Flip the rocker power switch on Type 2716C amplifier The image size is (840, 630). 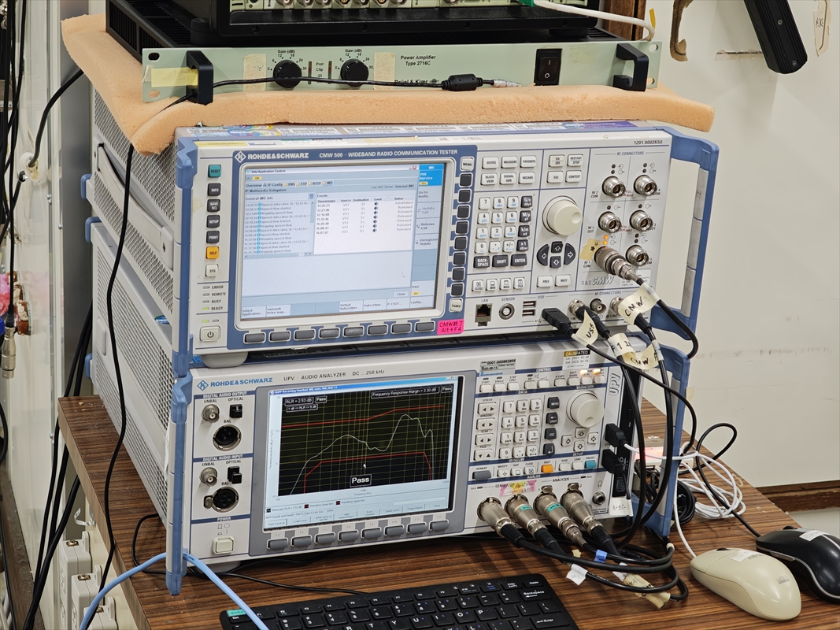pos(547,68)
